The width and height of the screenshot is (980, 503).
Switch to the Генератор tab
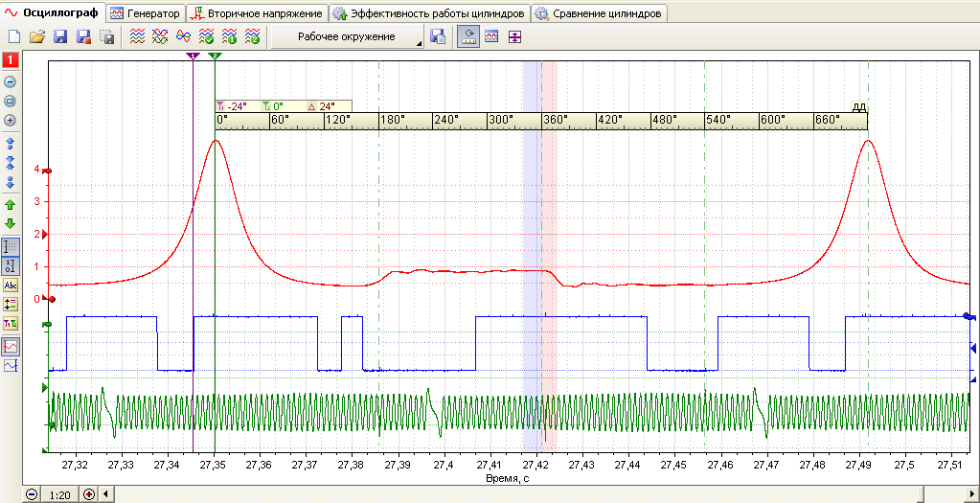click(145, 13)
